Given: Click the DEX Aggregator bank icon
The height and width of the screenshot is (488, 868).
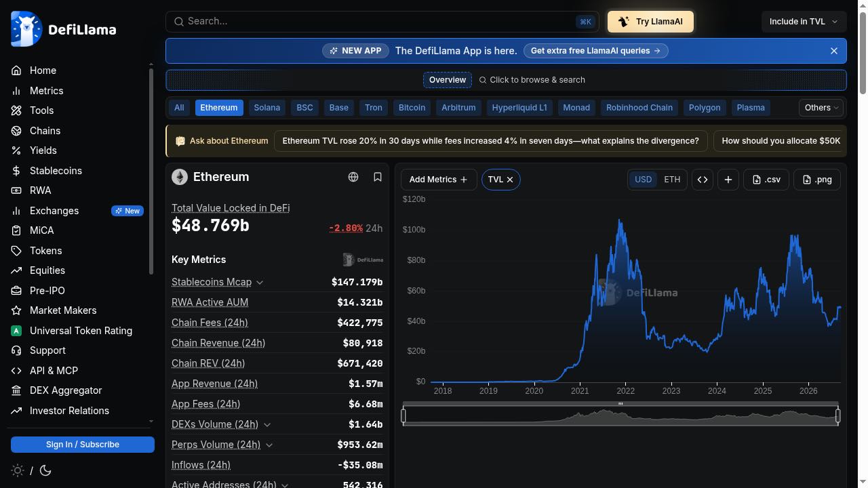Looking at the screenshot, I should coord(16,390).
